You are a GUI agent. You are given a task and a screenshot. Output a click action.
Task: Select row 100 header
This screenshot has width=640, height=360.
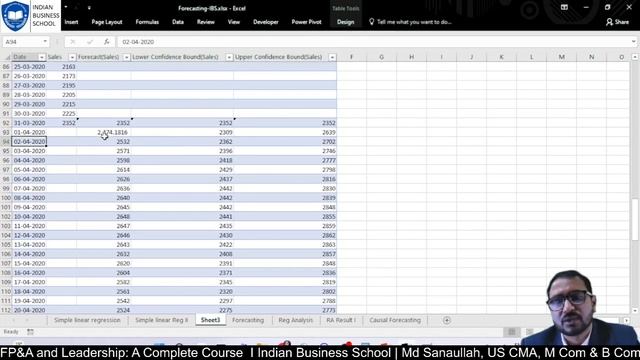coord(6,198)
